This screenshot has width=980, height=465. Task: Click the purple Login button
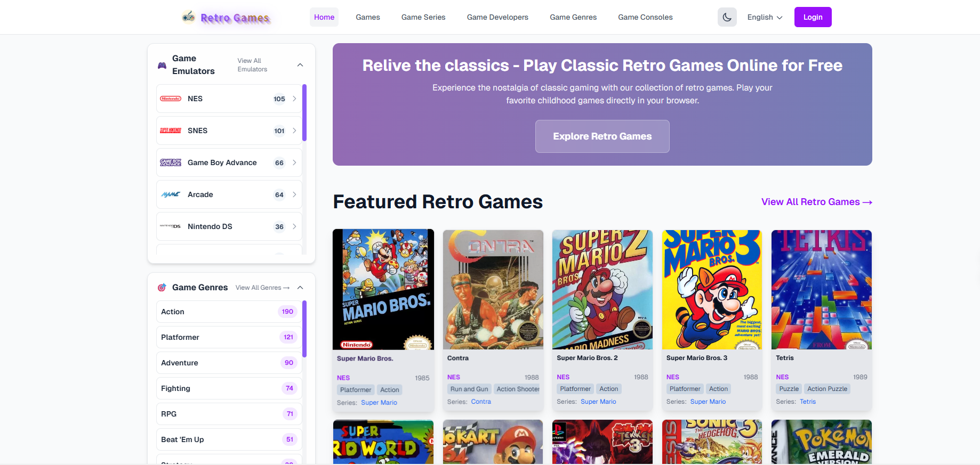coord(813,17)
